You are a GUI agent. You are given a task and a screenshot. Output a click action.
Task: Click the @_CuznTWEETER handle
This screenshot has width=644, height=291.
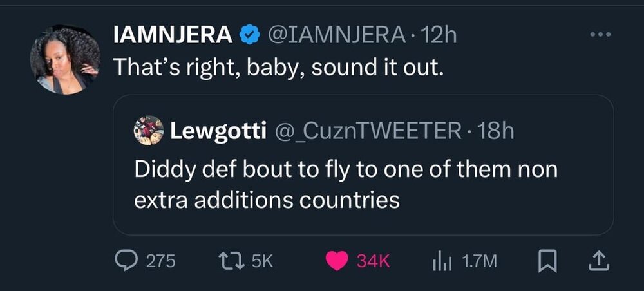[369, 132]
